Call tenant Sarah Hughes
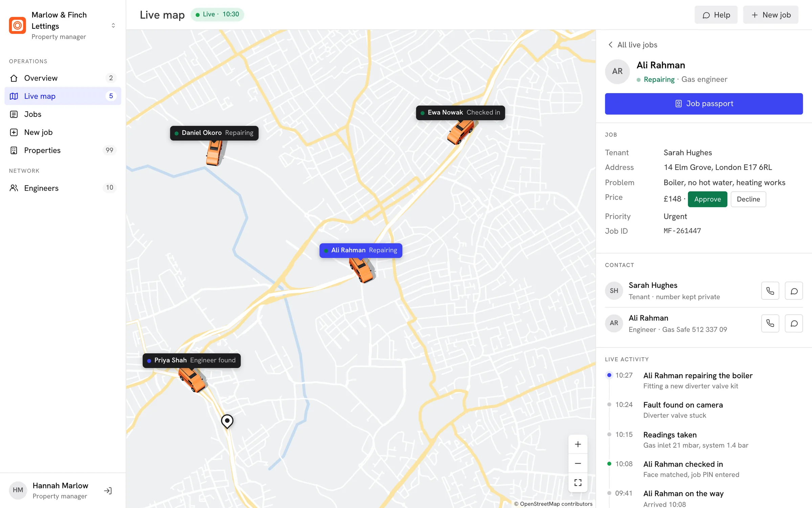Image resolution: width=812 pixels, height=508 pixels. pyautogui.click(x=770, y=291)
